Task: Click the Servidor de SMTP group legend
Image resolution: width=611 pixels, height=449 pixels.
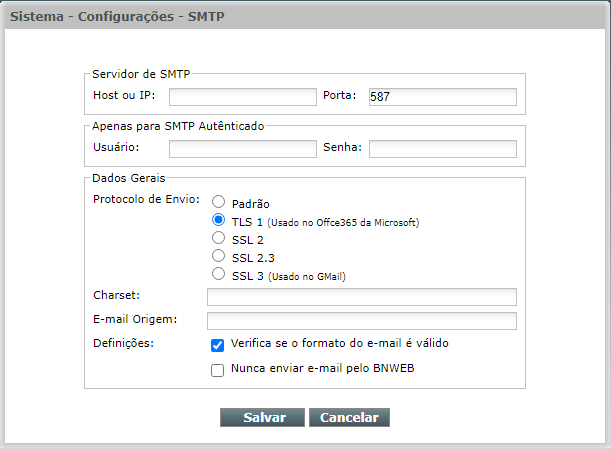Action: pos(141,74)
